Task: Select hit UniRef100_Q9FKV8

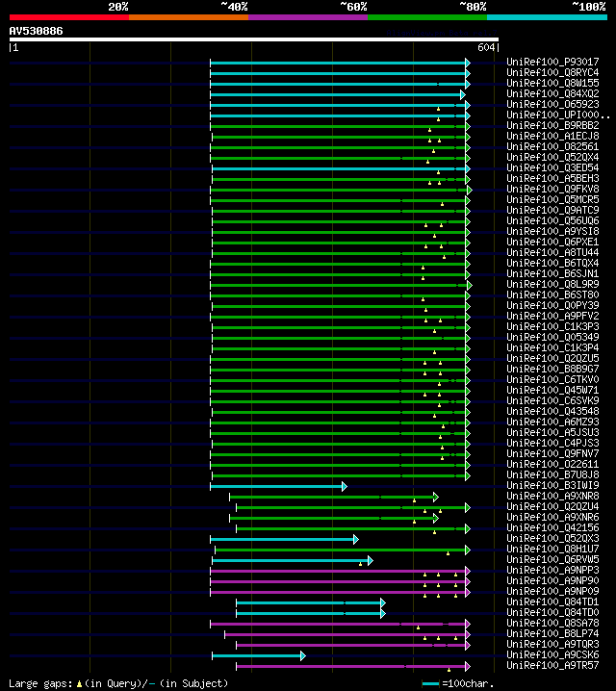Action: coord(552,189)
